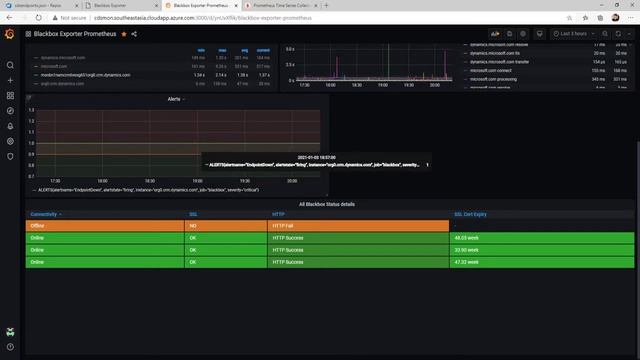Click the Offline cell in the orange row

coord(105,226)
